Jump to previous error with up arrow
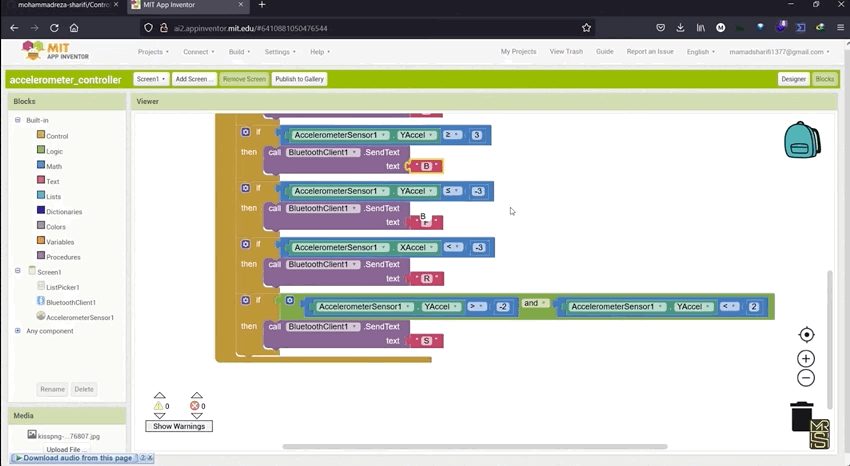The width and height of the screenshot is (850, 466). [x=197, y=396]
